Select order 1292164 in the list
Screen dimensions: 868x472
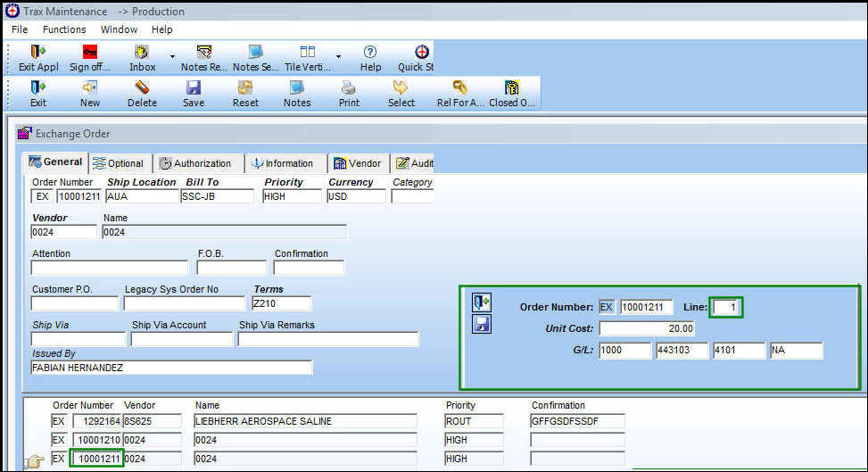pos(97,421)
